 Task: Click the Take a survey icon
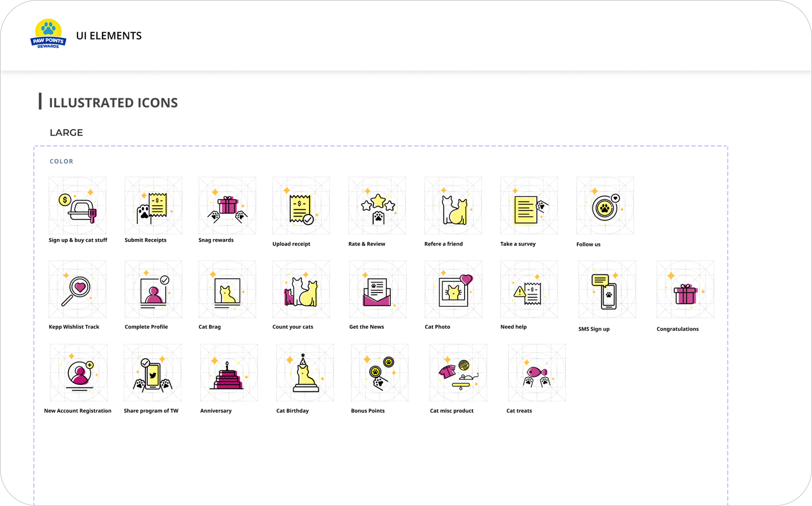[529, 206]
